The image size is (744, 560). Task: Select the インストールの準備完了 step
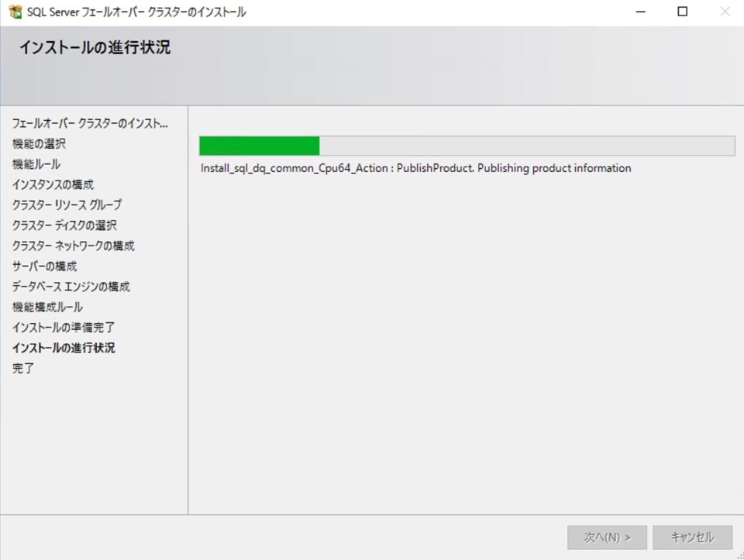click(x=63, y=327)
